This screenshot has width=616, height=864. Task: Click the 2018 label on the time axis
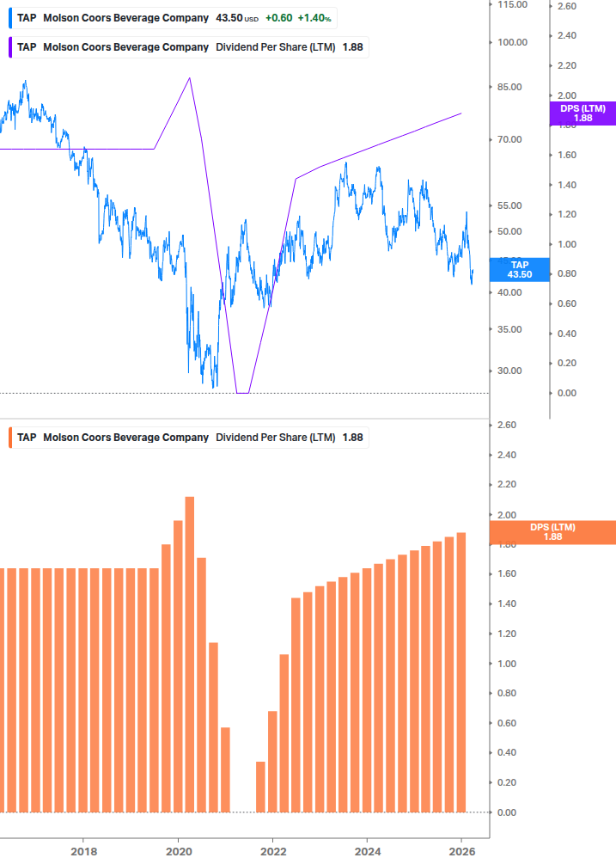[x=84, y=852]
